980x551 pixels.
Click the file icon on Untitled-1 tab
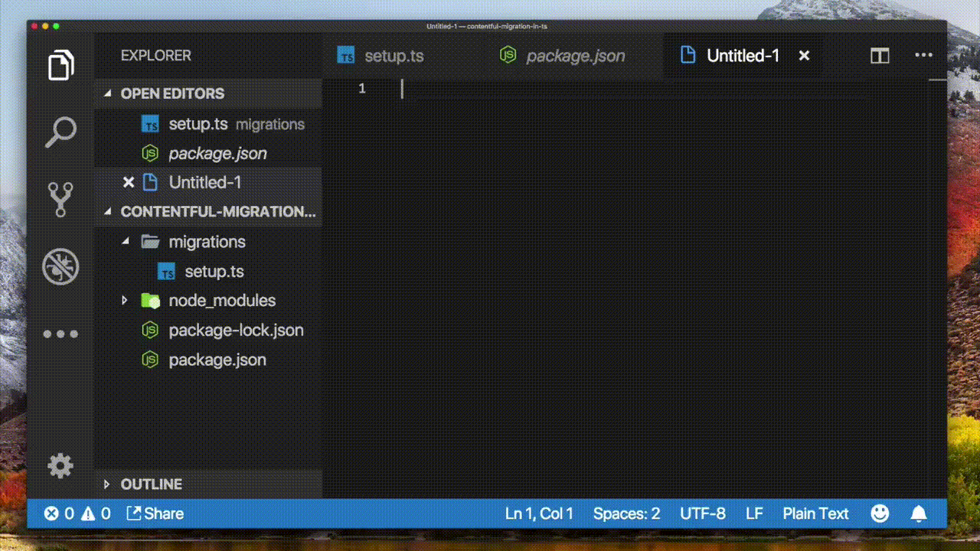tap(688, 55)
